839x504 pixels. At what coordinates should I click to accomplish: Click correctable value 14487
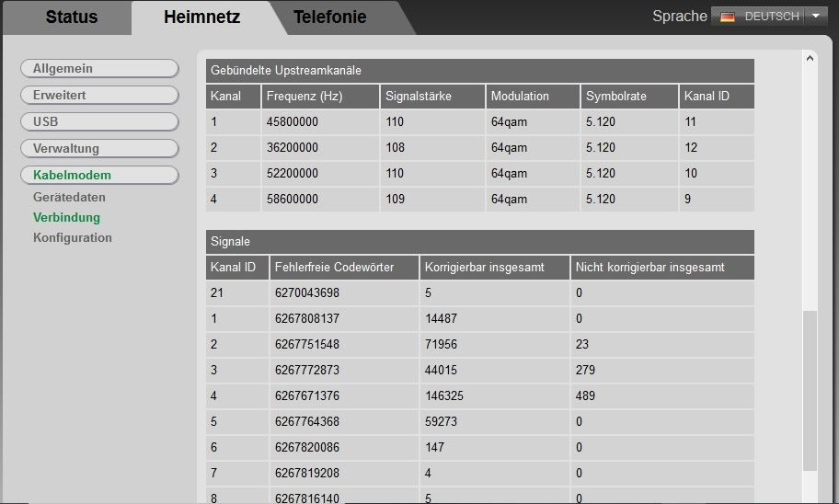(x=441, y=319)
